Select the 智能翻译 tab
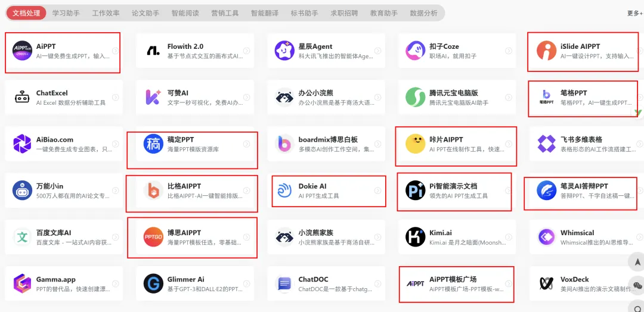 pos(265,13)
